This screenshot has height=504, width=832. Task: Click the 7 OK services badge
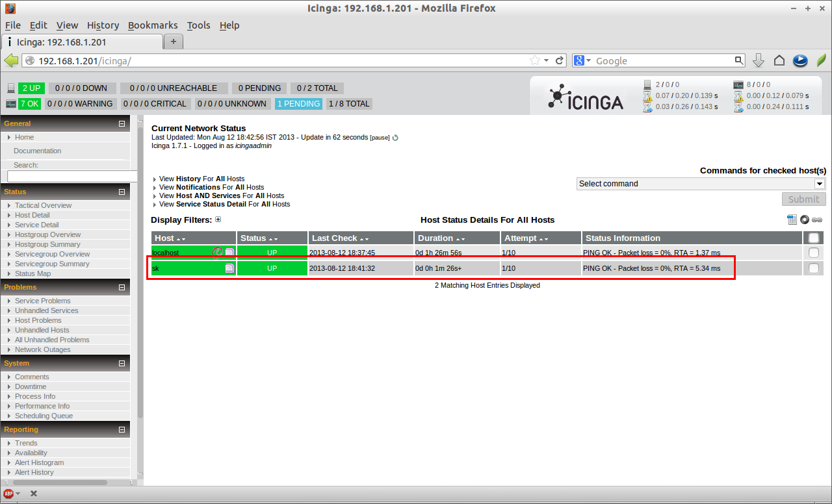[x=30, y=104]
